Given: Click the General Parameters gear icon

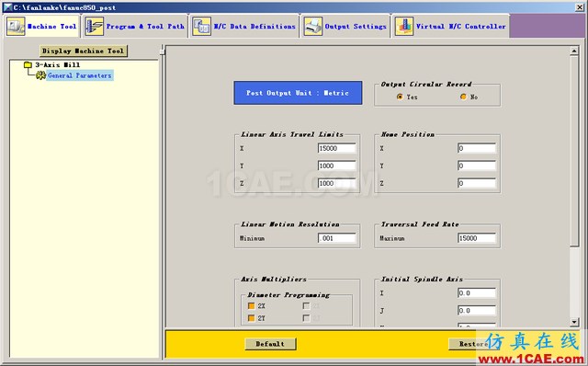Looking at the screenshot, I should 40,75.
